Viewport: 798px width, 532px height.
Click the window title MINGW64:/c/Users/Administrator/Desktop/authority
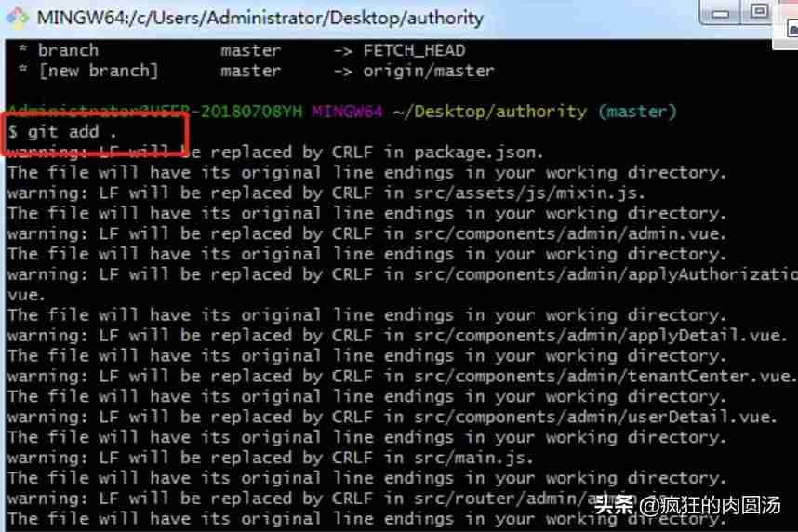click(260, 19)
